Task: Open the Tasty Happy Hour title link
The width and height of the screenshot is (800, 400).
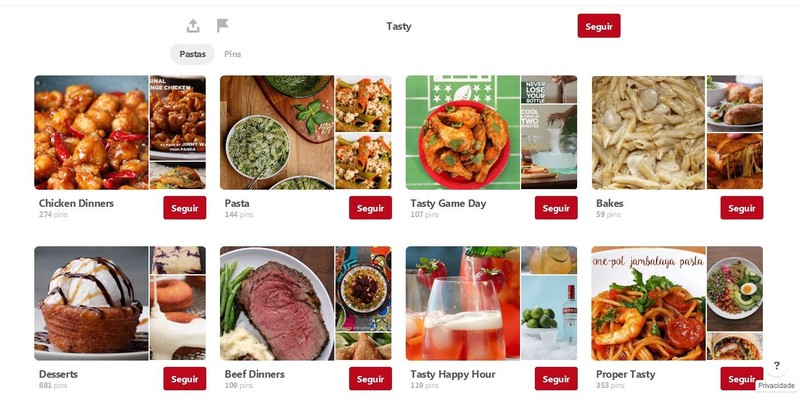Action: (453, 374)
